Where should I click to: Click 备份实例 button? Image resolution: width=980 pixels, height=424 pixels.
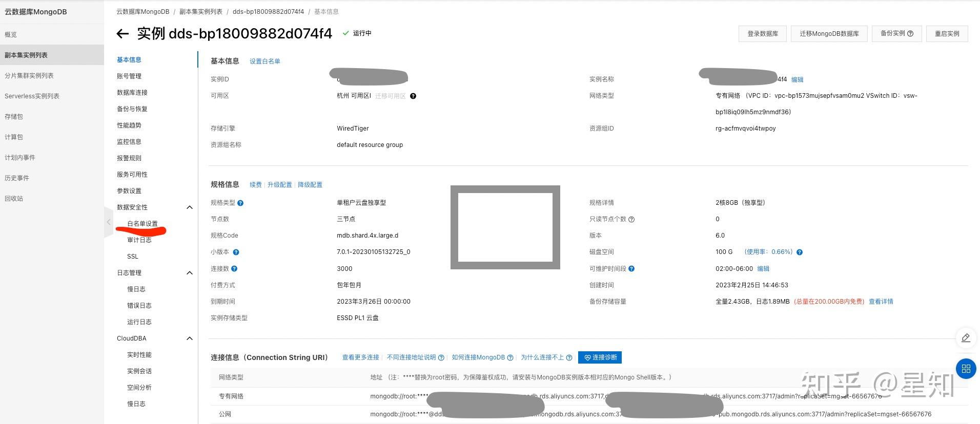pos(897,34)
